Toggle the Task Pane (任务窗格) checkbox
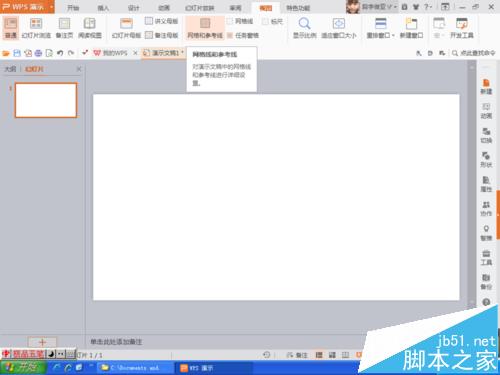This screenshot has width=500, height=375. [230, 35]
